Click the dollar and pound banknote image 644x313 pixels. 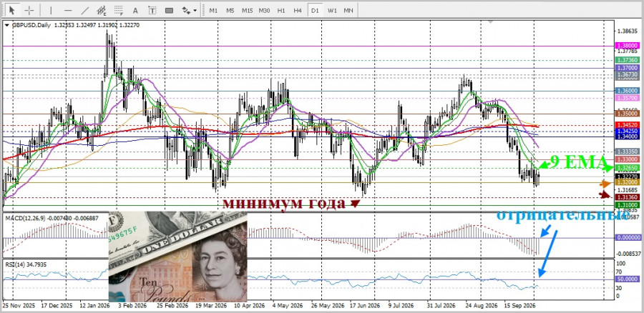[x=178, y=257]
